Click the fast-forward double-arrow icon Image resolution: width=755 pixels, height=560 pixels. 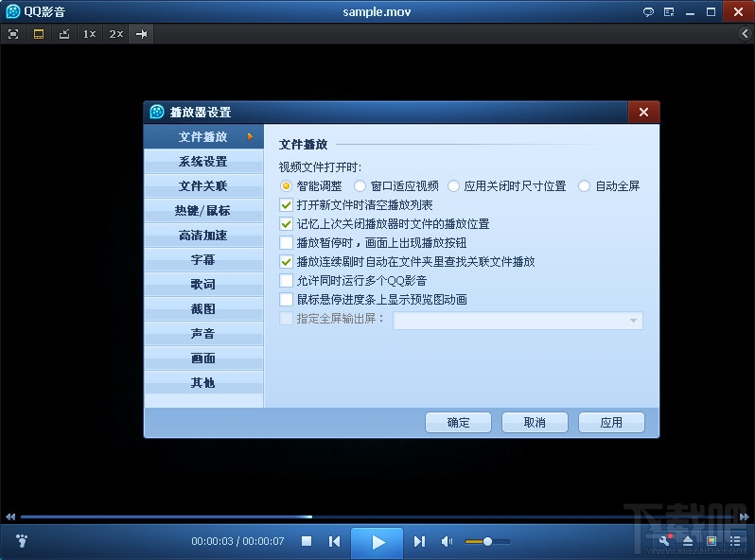(745, 516)
